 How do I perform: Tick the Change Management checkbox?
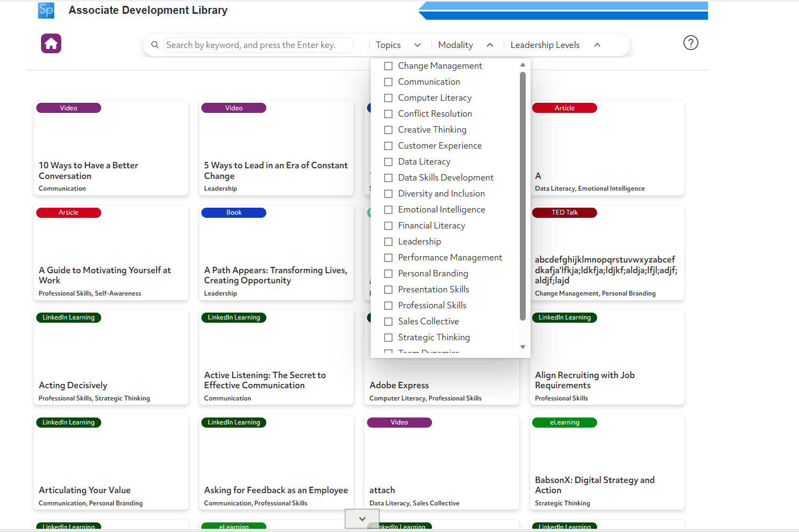pos(388,66)
